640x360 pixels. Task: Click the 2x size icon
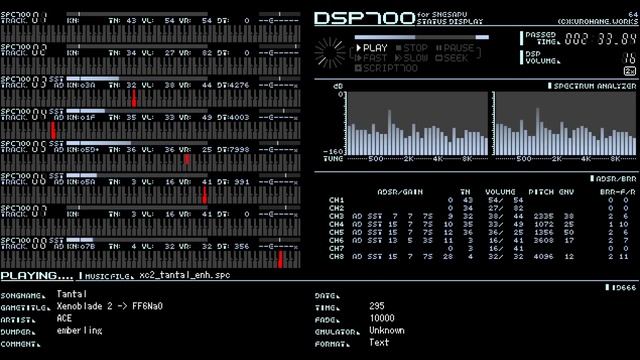point(630,71)
